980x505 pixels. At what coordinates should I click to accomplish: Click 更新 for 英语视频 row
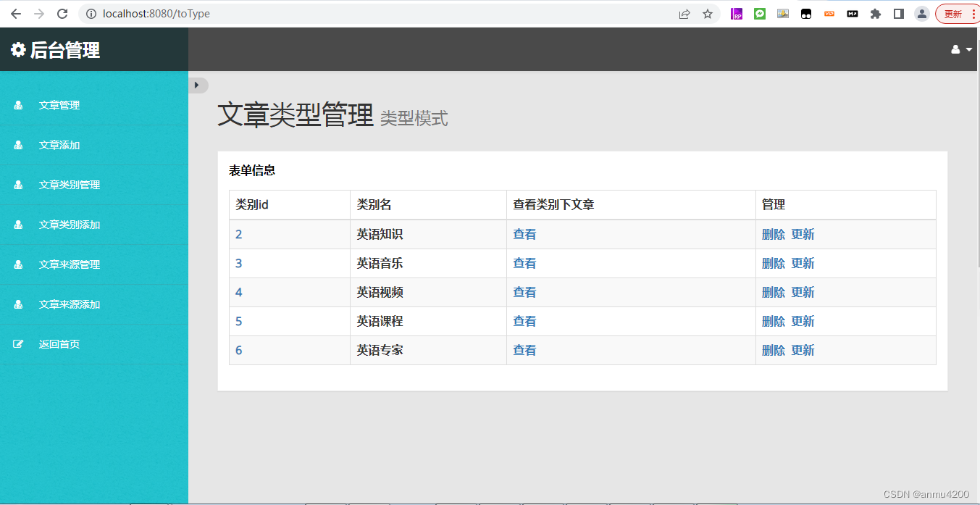point(803,292)
